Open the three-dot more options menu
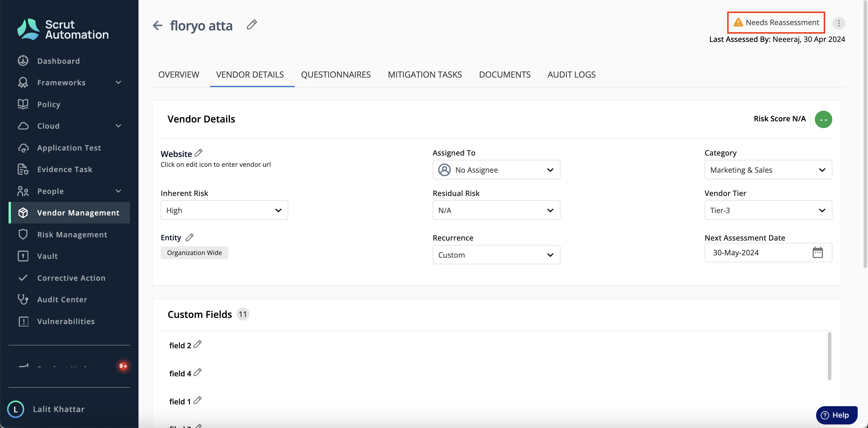 (x=839, y=23)
